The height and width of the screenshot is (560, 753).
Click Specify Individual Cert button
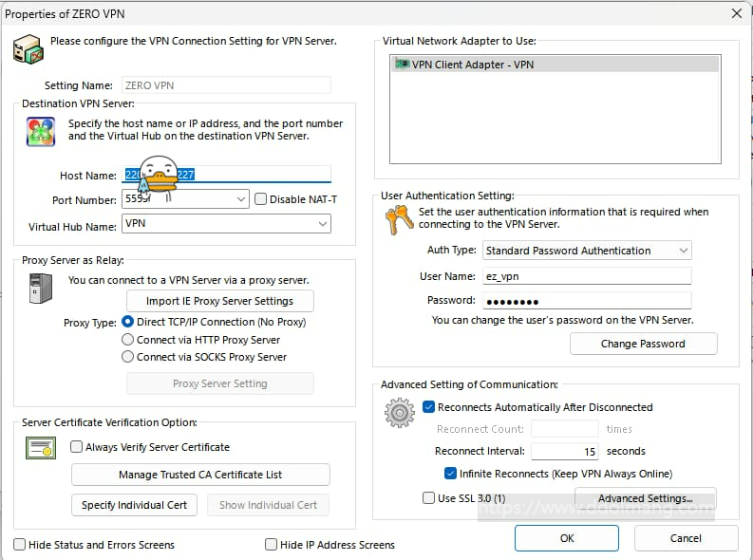(135, 505)
